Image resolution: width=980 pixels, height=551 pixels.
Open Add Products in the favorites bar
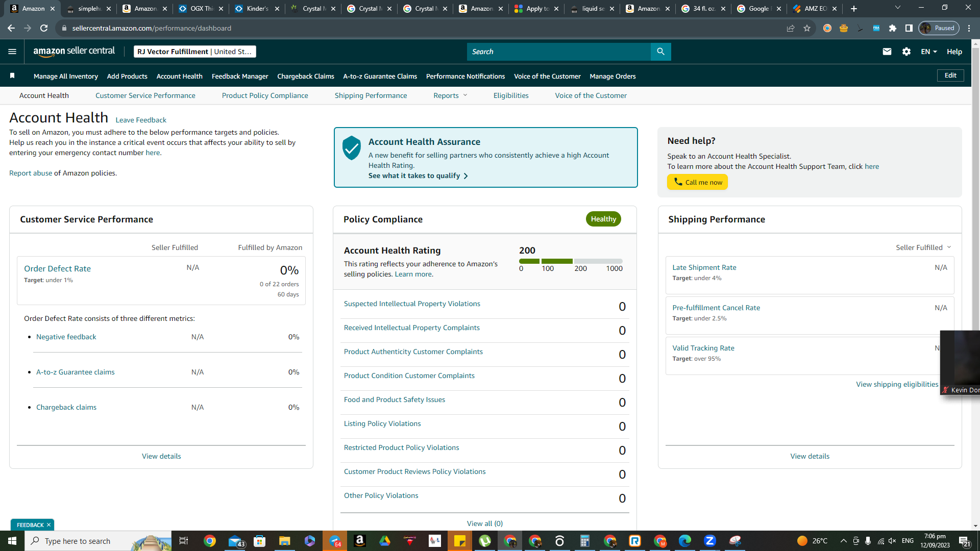(127, 76)
